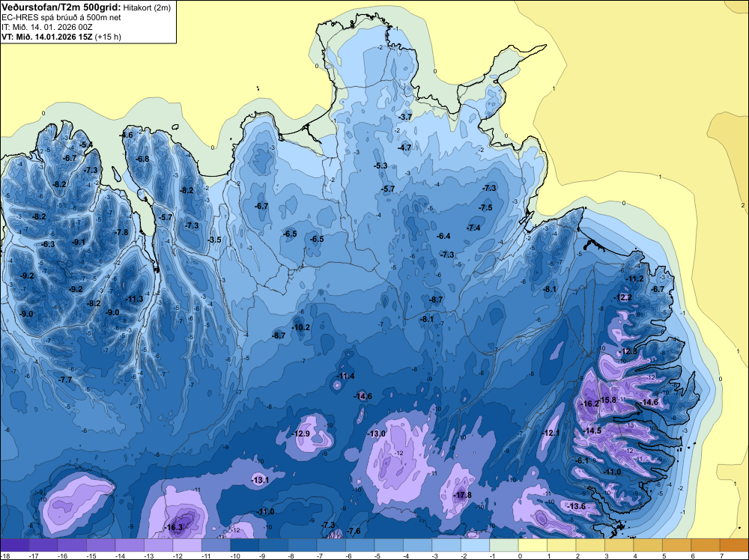Click the -12.2 temperature label
Screen dimensions: 749x560
[622, 297]
